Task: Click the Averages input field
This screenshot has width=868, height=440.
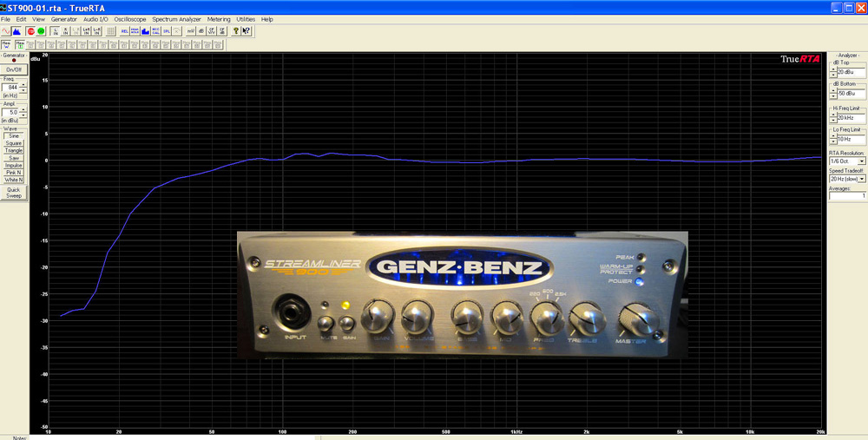Action: point(847,196)
